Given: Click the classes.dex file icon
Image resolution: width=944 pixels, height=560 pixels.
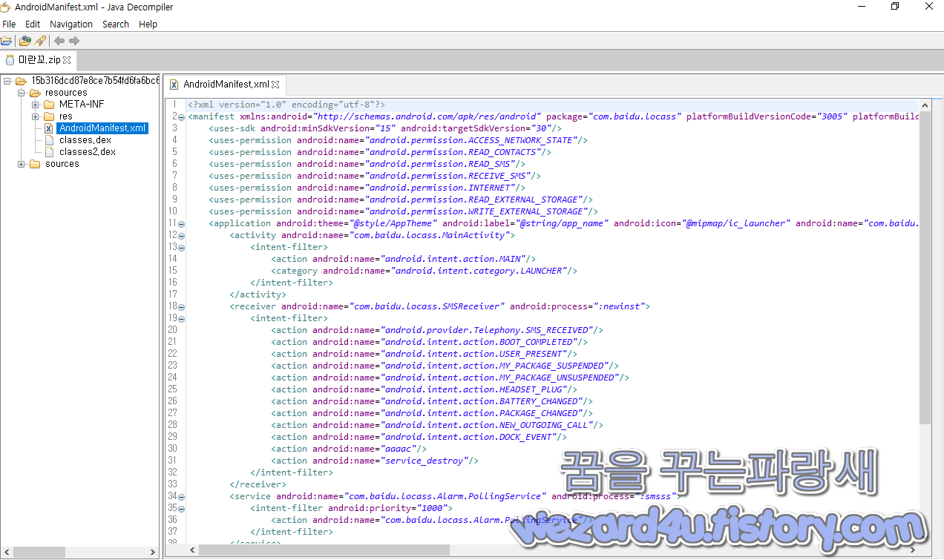Looking at the screenshot, I should point(49,140).
